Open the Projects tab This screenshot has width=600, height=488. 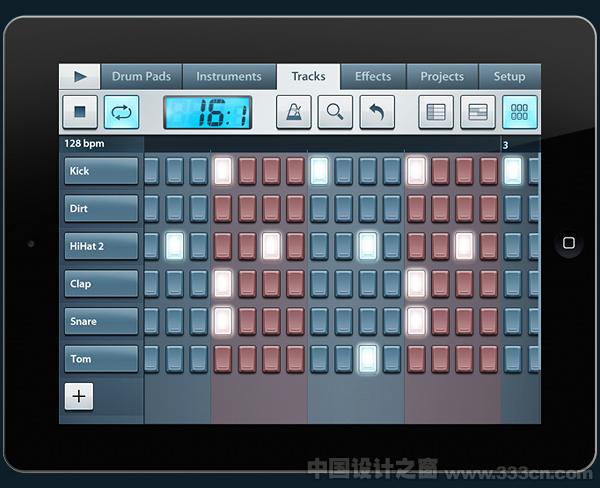pyautogui.click(x=442, y=77)
